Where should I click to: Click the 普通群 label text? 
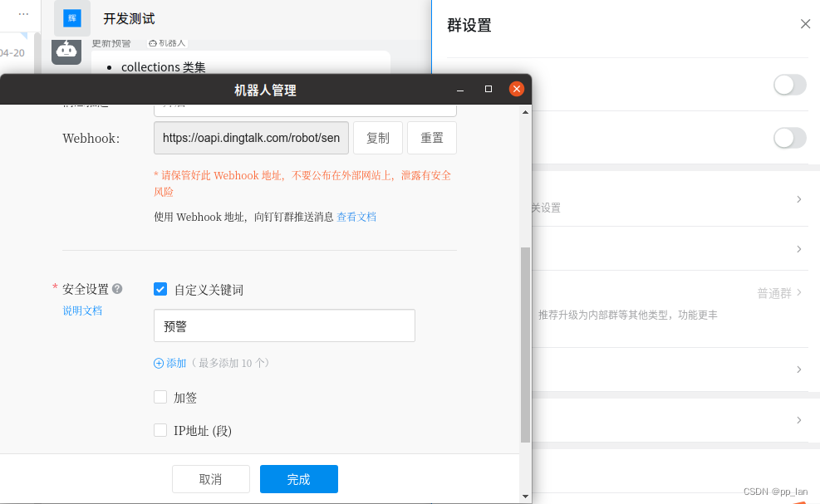tap(774, 293)
